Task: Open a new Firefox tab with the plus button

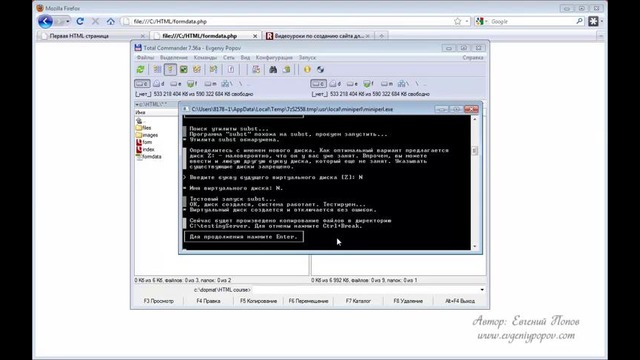Action: tap(381, 36)
